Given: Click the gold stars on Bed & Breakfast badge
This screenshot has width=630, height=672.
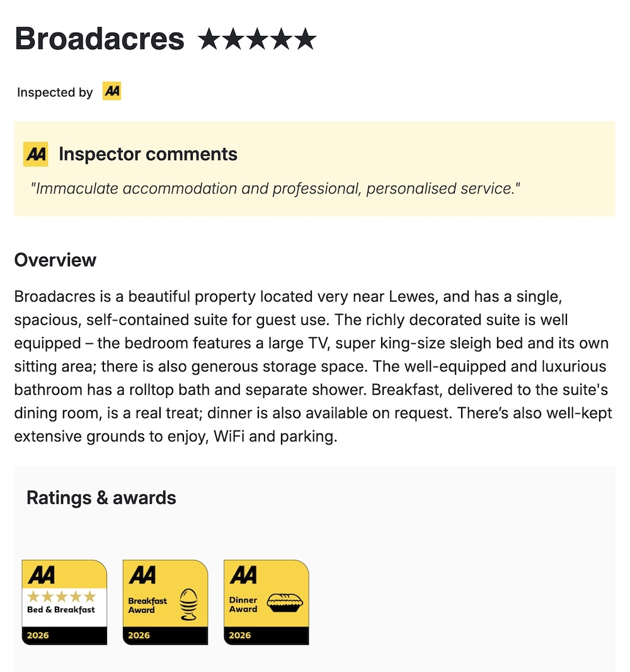Looking at the screenshot, I should [x=61, y=596].
